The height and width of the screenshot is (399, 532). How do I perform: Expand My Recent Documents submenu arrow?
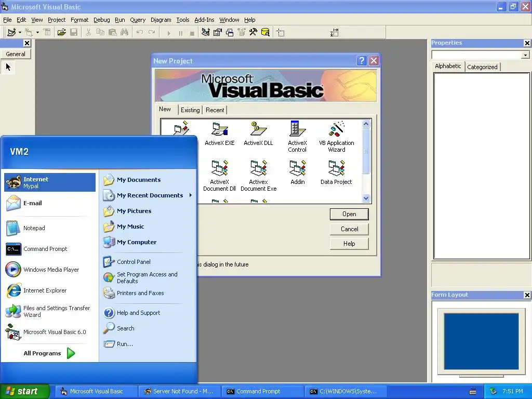[x=191, y=195]
